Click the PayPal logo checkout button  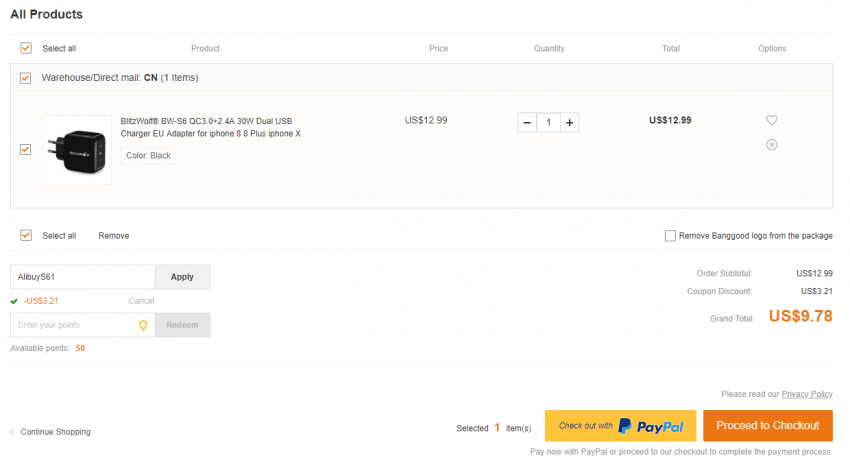(621, 426)
